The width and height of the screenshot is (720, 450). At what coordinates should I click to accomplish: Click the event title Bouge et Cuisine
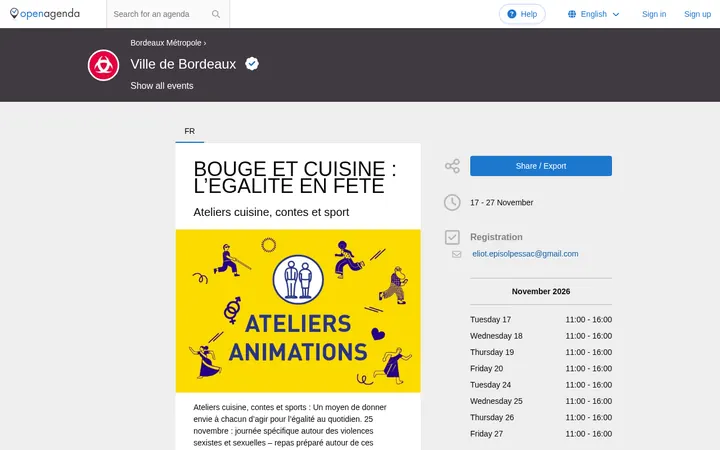tap(295, 177)
